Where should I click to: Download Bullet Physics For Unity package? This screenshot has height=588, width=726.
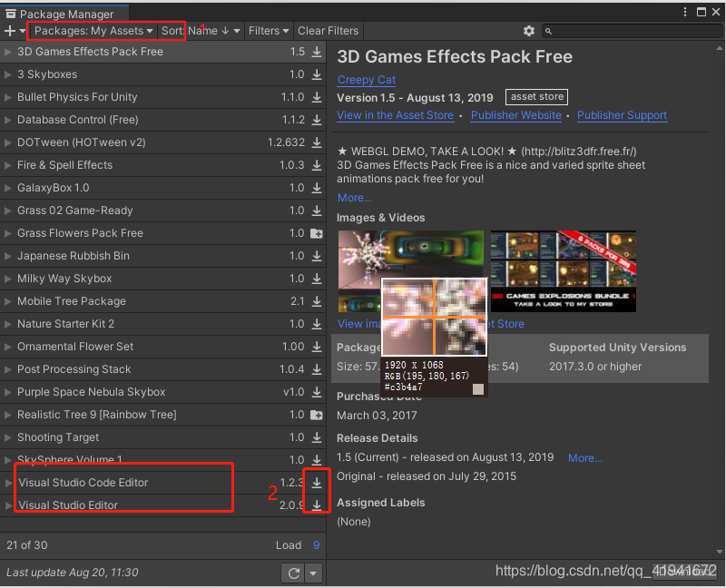click(317, 97)
